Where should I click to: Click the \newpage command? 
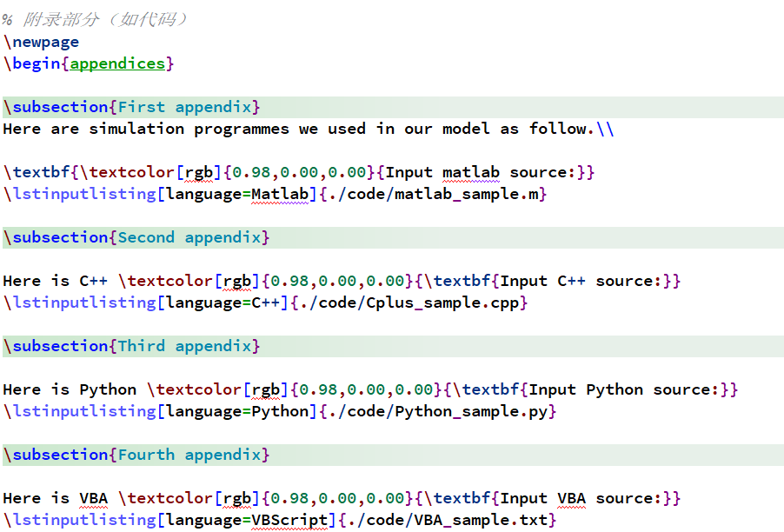[41, 42]
